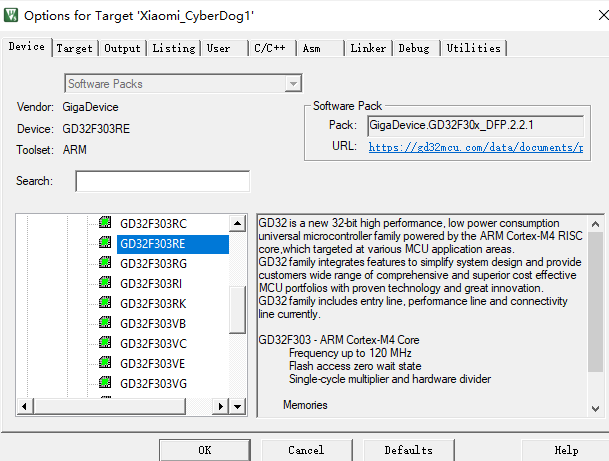Image resolution: width=609 pixels, height=461 pixels.
Task: Open the Linker tab
Action: click(368, 49)
